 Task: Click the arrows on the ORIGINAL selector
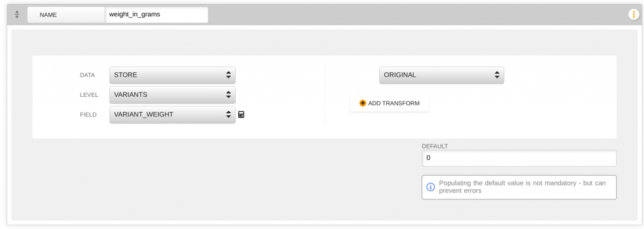coord(497,75)
